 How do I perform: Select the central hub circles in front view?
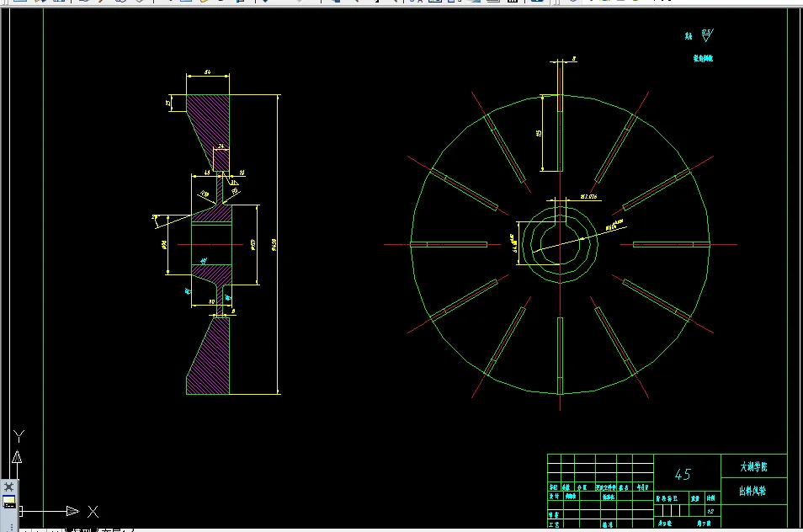(x=561, y=245)
